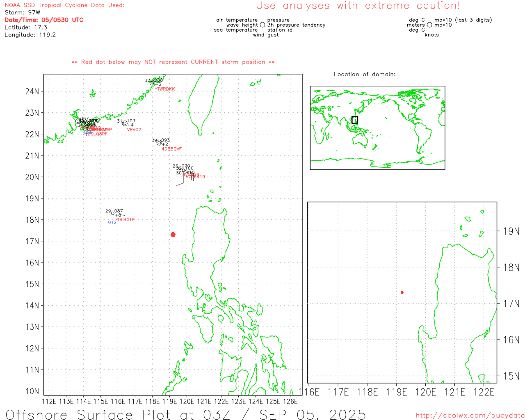The width and height of the screenshot is (525, 420).
Task: Click the legend circle beside meters
Action: (429, 25)
